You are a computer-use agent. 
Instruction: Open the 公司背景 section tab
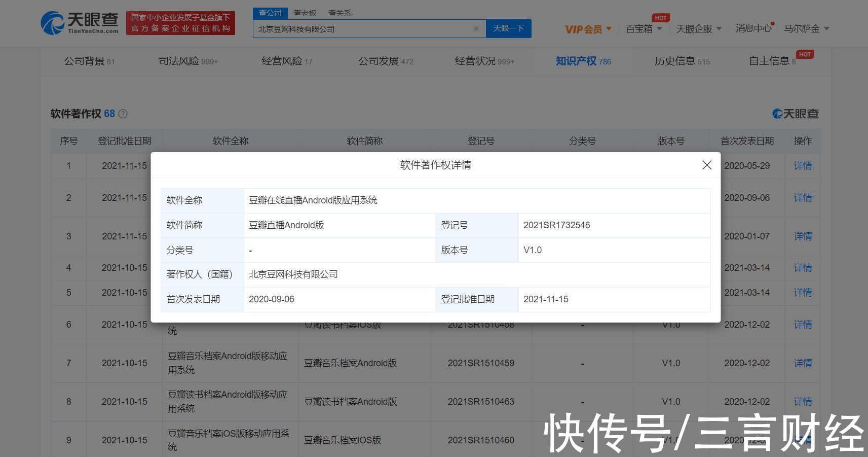89,61
